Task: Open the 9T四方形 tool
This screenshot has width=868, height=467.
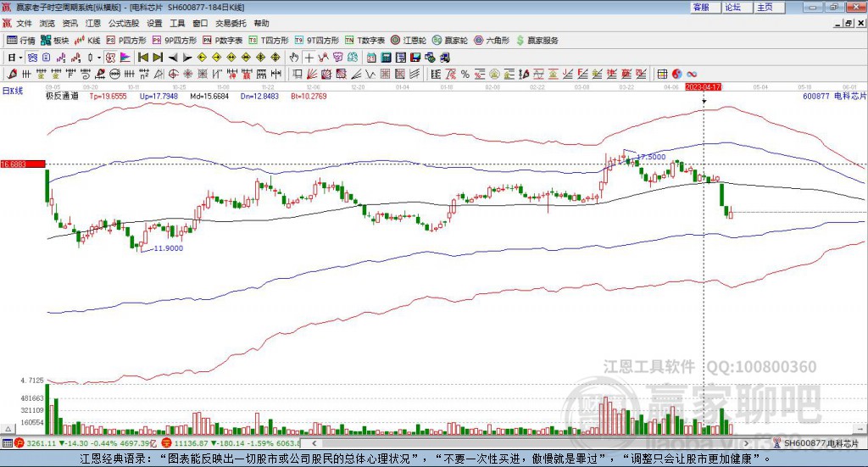Action: click(317, 41)
